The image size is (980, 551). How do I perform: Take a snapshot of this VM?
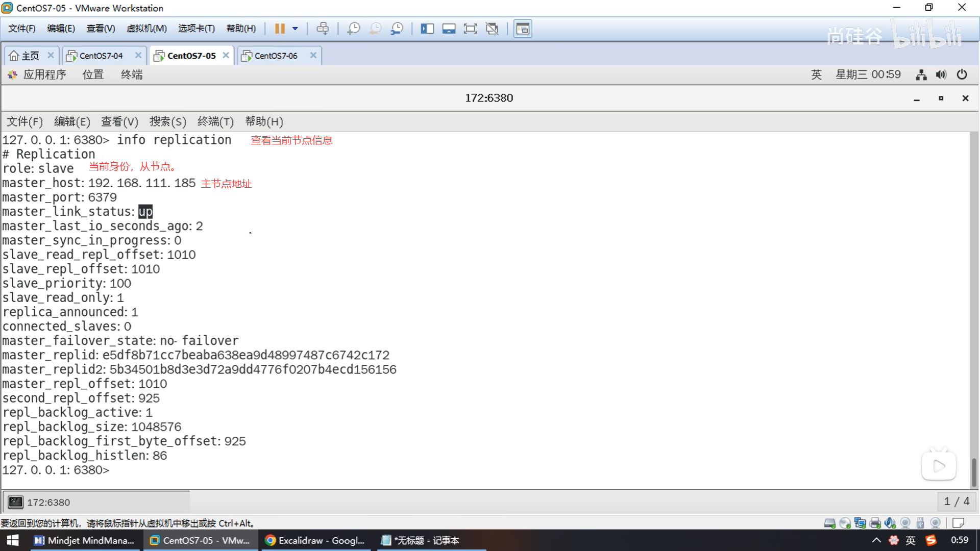pyautogui.click(x=353, y=29)
